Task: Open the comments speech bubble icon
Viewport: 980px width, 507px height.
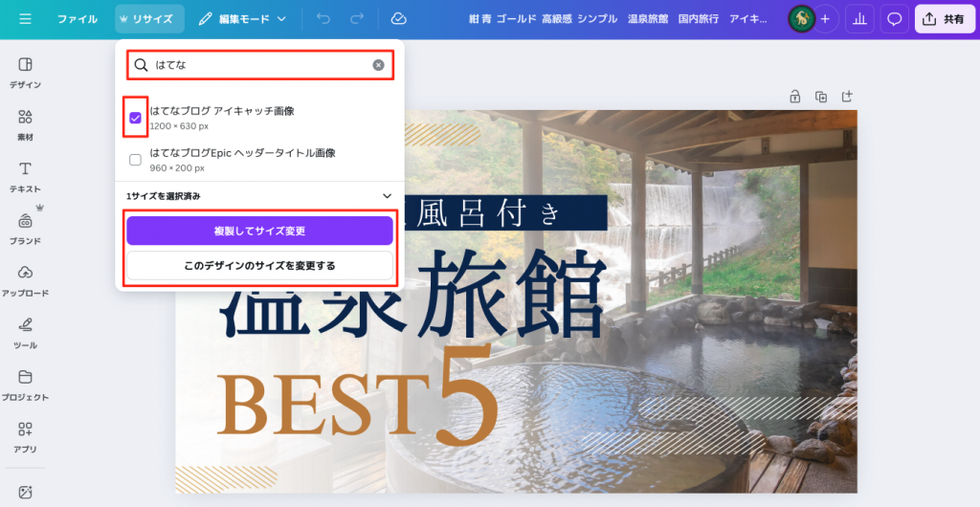Action: click(894, 19)
